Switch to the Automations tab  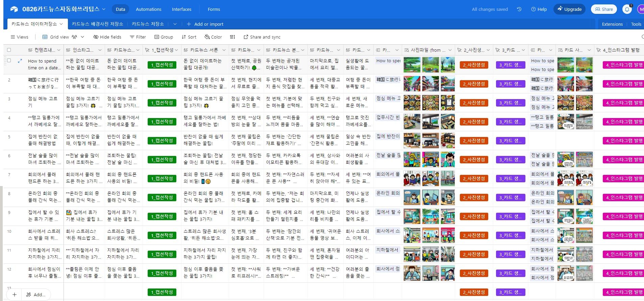(x=149, y=9)
